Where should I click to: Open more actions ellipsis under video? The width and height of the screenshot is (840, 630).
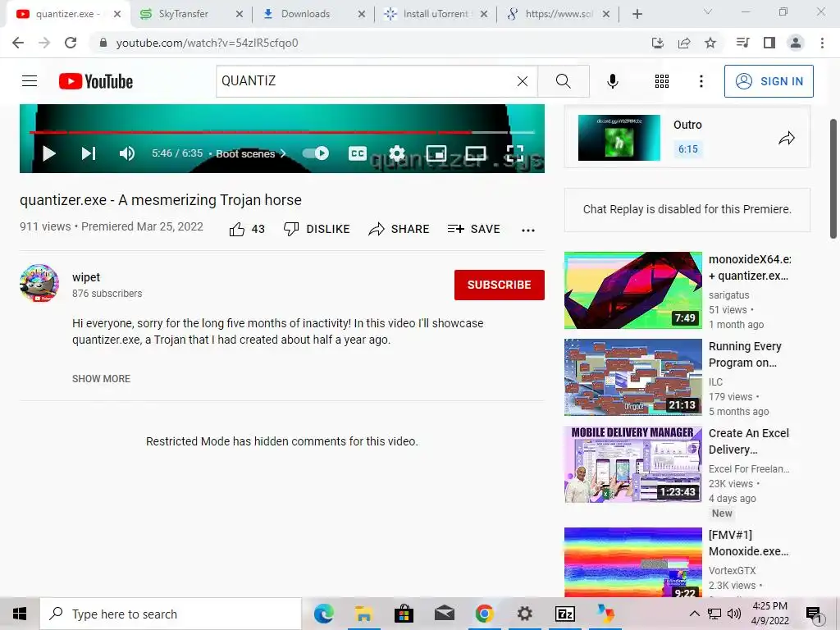[528, 231]
